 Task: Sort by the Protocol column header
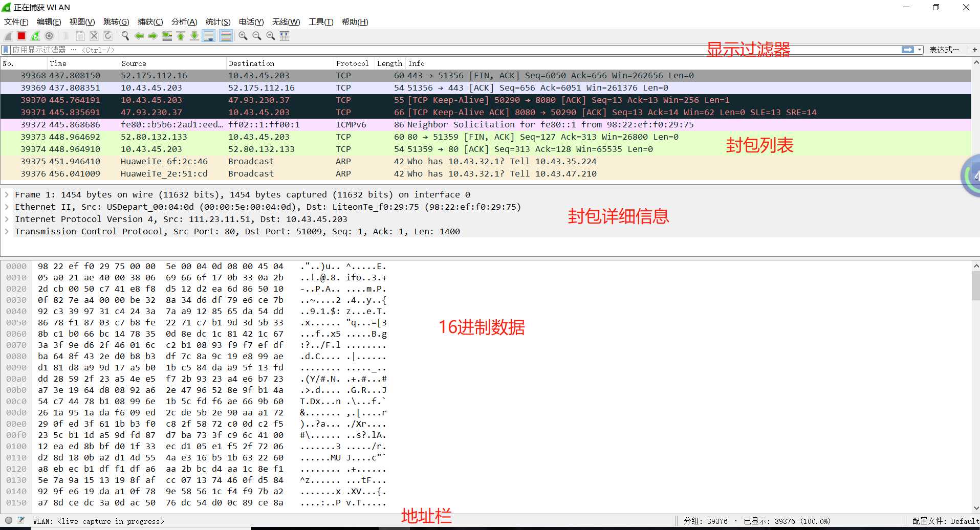354,63
